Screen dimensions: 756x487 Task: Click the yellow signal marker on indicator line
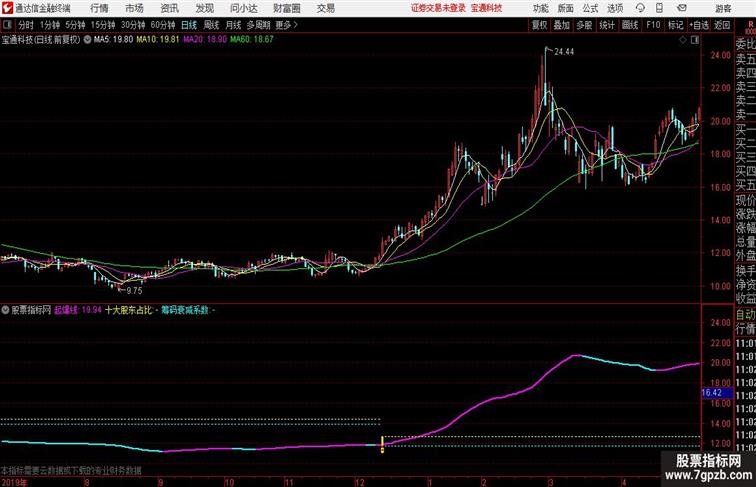click(382, 444)
